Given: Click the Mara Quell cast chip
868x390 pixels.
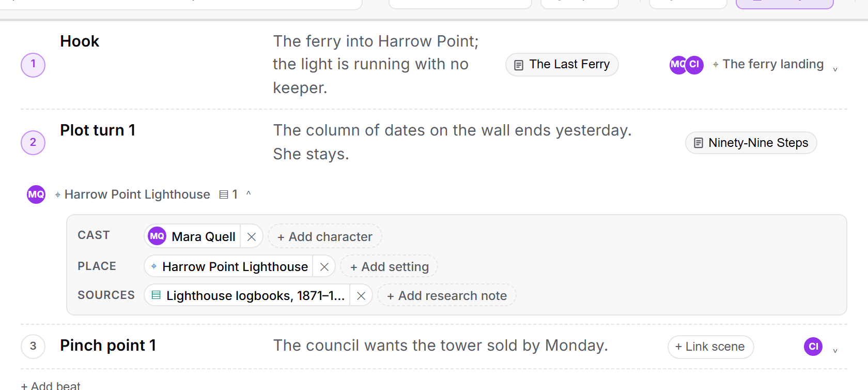Looking at the screenshot, I should pos(192,237).
